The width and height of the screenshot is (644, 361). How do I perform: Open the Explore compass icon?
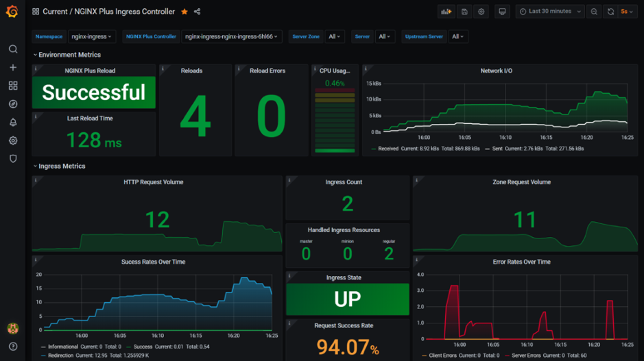(13, 104)
